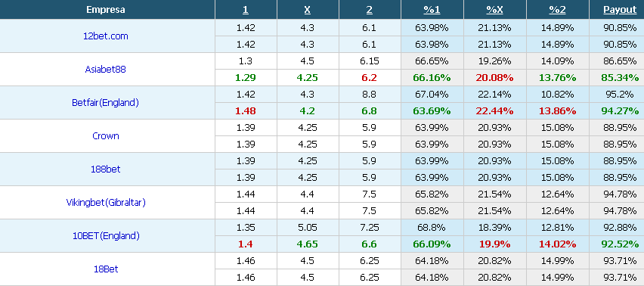The image size is (644, 286).
Task: Sort by the %2 column header
Action: coord(557,10)
